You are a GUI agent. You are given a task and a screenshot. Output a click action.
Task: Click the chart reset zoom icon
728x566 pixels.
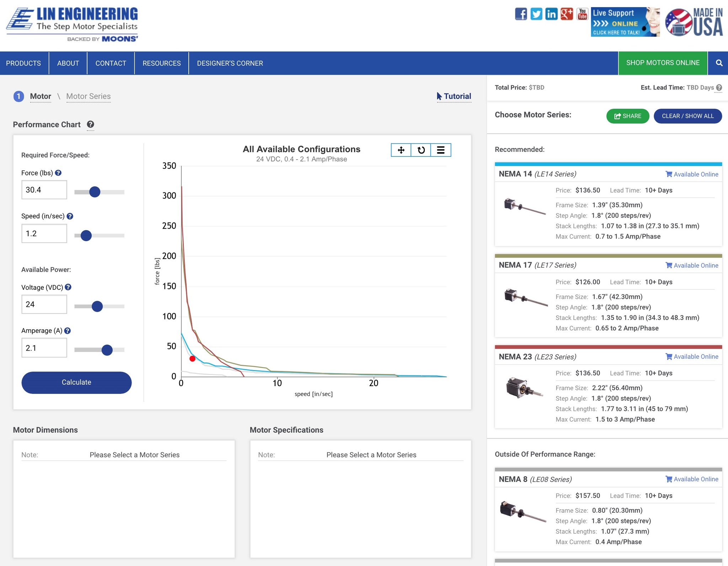pos(421,150)
